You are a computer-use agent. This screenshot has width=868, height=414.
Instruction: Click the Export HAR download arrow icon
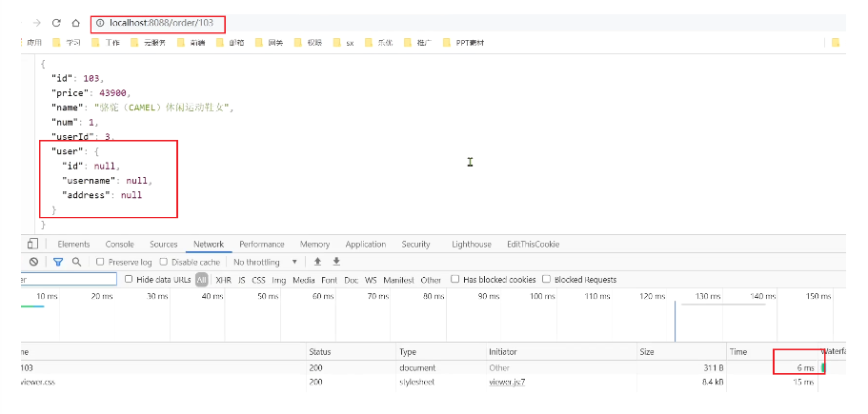[336, 262]
